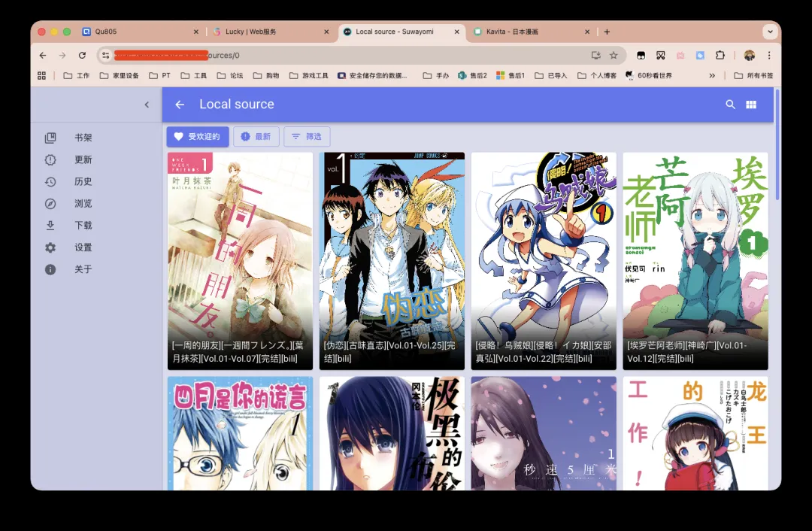Click the back arrow beside Local source
The width and height of the screenshot is (812, 531).
(180, 105)
